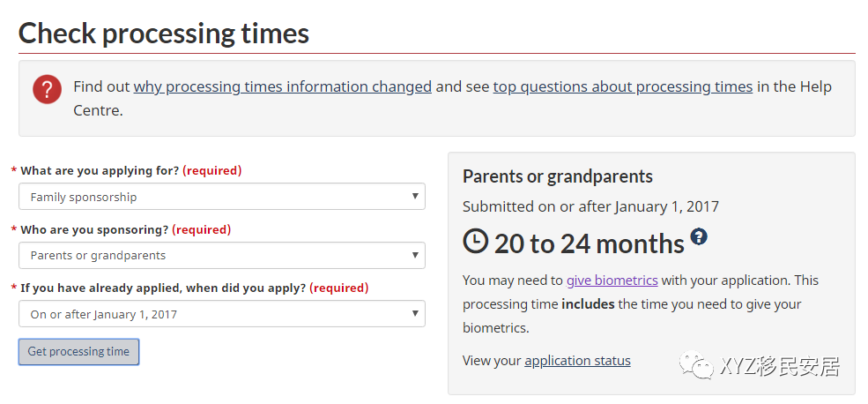Click the red question mark alert icon
The image size is (868, 404).
[x=47, y=89]
